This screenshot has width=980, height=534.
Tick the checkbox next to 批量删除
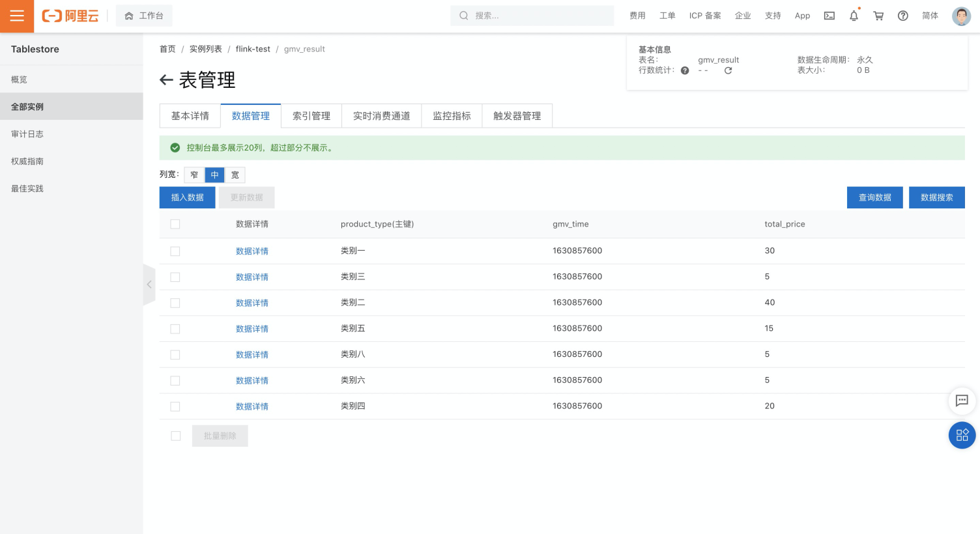[176, 436]
